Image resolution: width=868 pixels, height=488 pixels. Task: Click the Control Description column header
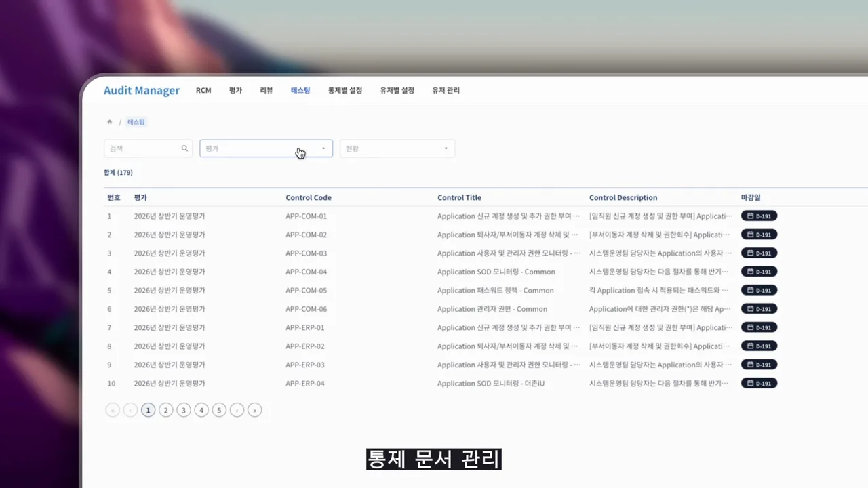click(x=623, y=198)
